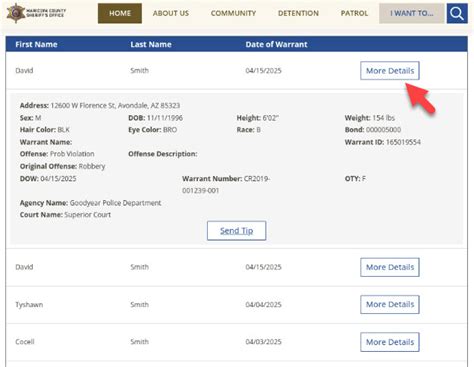474x367 pixels.
Task: Click the Last Name column header
Action: pos(151,44)
